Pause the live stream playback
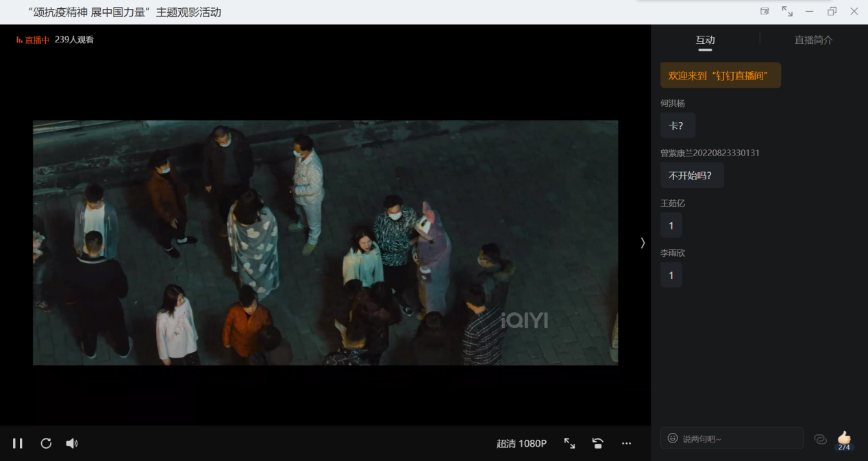Screen dimensions: 868x461 tap(18, 443)
